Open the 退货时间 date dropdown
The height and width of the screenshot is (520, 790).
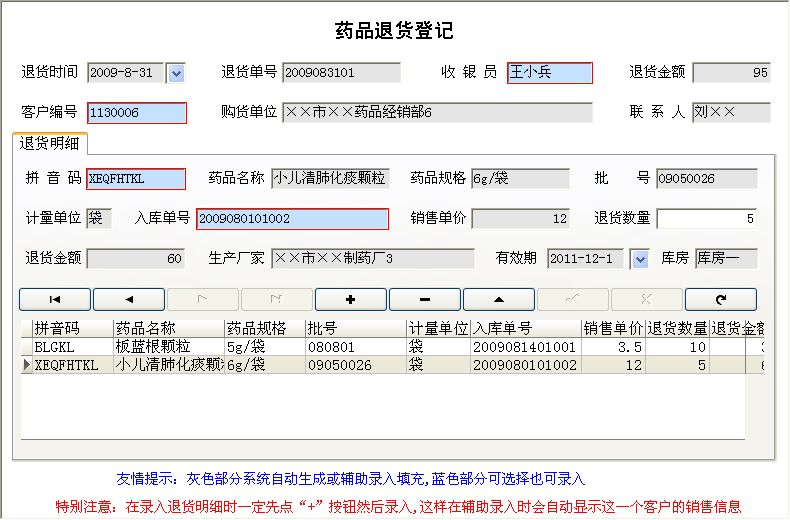point(176,73)
